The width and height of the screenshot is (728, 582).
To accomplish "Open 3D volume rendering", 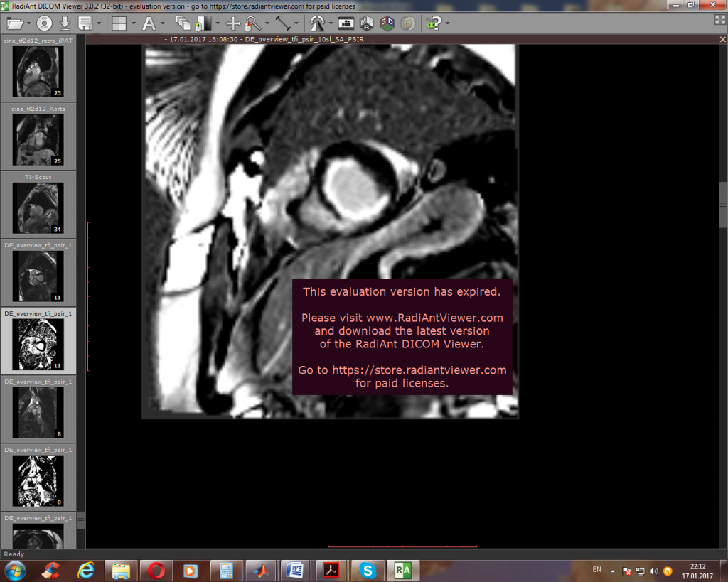I will point(387,23).
